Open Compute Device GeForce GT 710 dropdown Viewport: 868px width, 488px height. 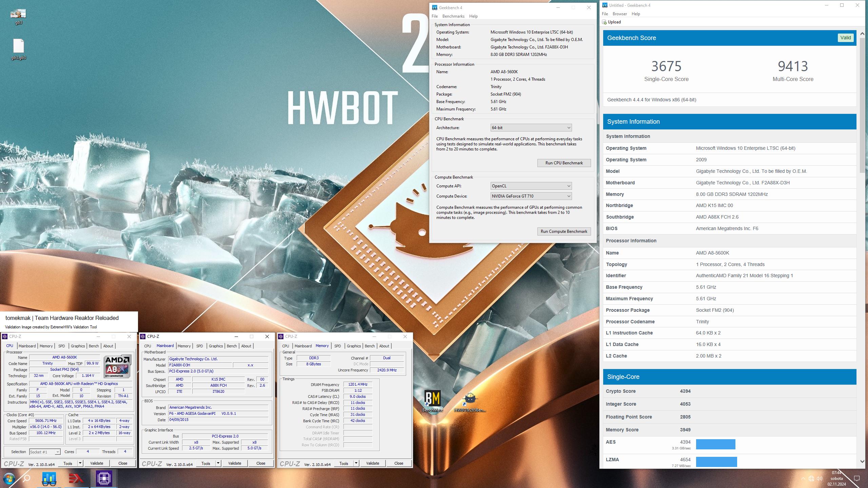pyautogui.click(x=531, y=196)
